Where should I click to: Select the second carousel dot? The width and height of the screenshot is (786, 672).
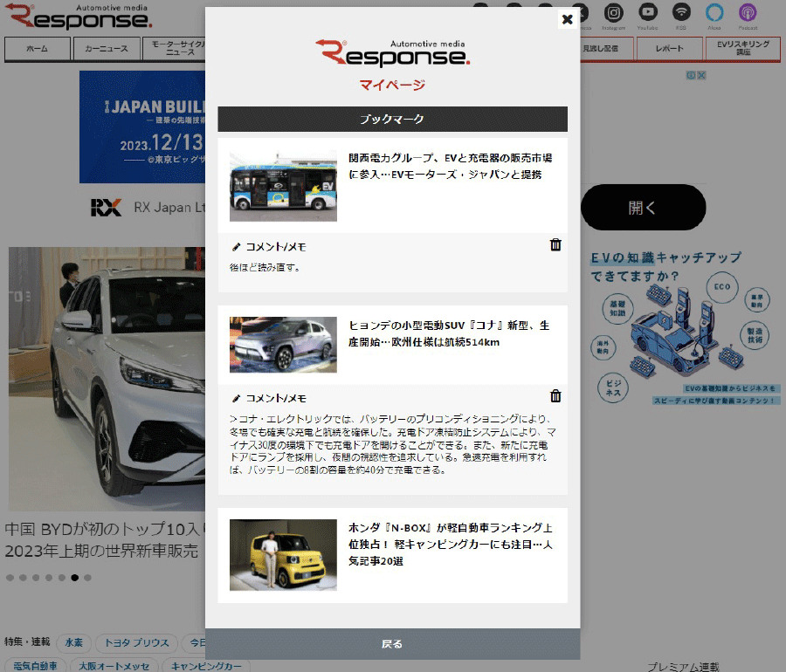(23, 578)
